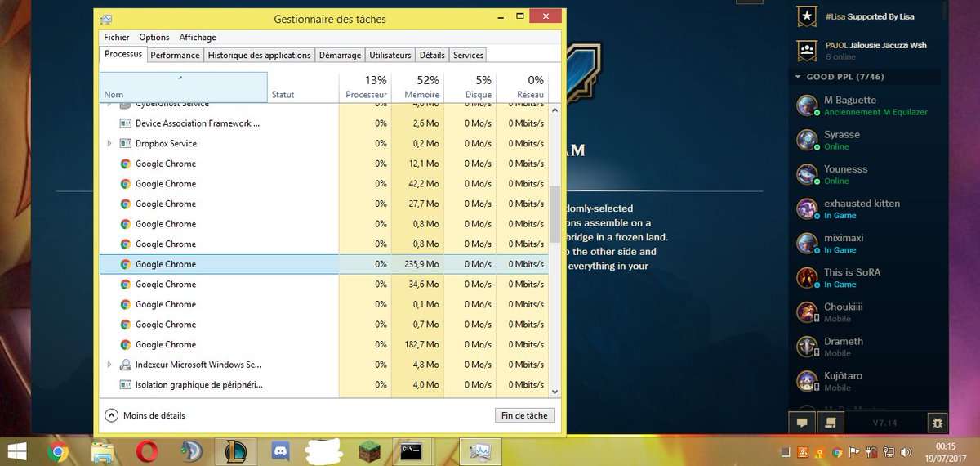This screenshot has width=980, height=466.
Task: Open the Options menu
Action: (x=154, y=37)
